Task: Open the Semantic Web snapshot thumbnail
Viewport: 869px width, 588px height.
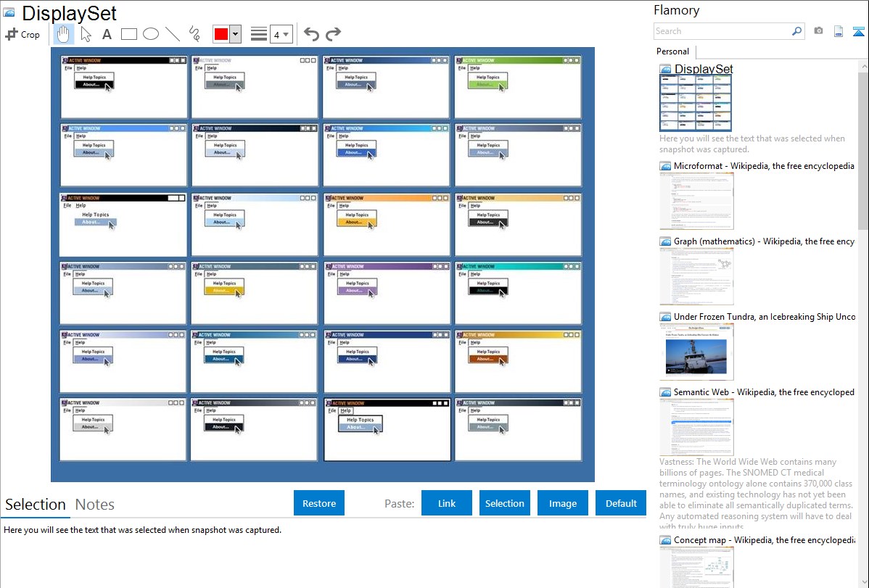Action: pos(696,426)
